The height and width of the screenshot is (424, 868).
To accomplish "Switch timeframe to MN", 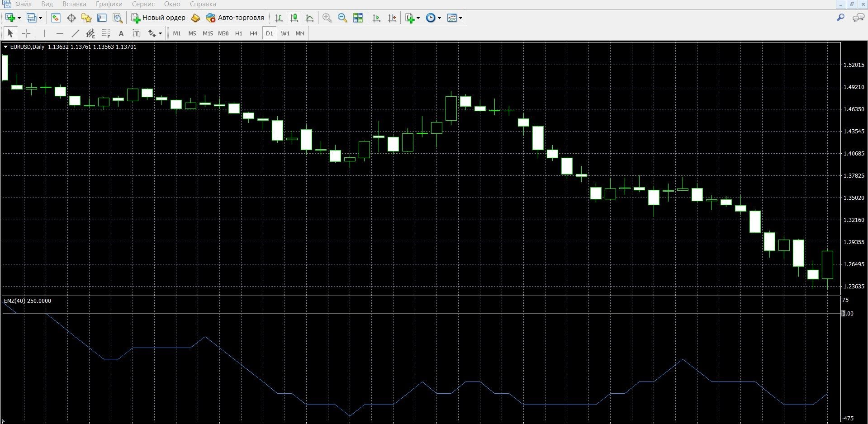I will (300, 33).
